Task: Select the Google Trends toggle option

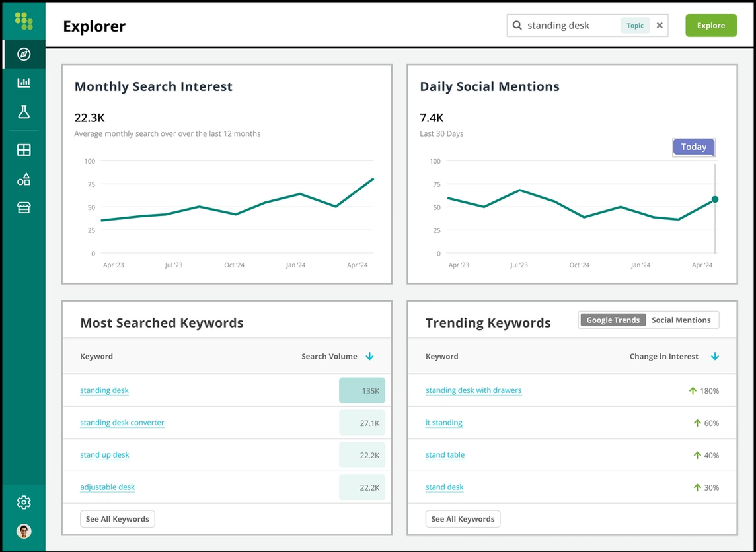Action: click(613, 320)
